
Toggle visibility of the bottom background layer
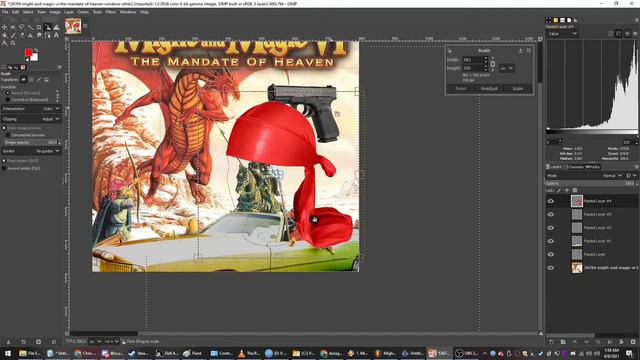click(551, 268)
